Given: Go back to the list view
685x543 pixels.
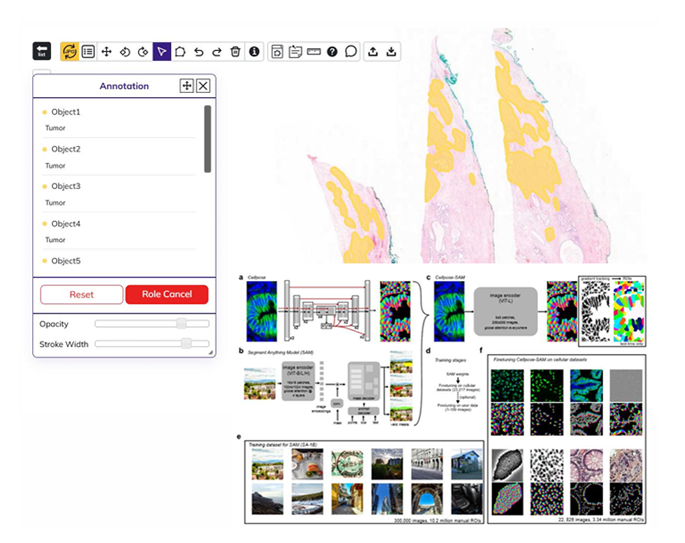Looking at the screenshot, I should click(42, 51).
